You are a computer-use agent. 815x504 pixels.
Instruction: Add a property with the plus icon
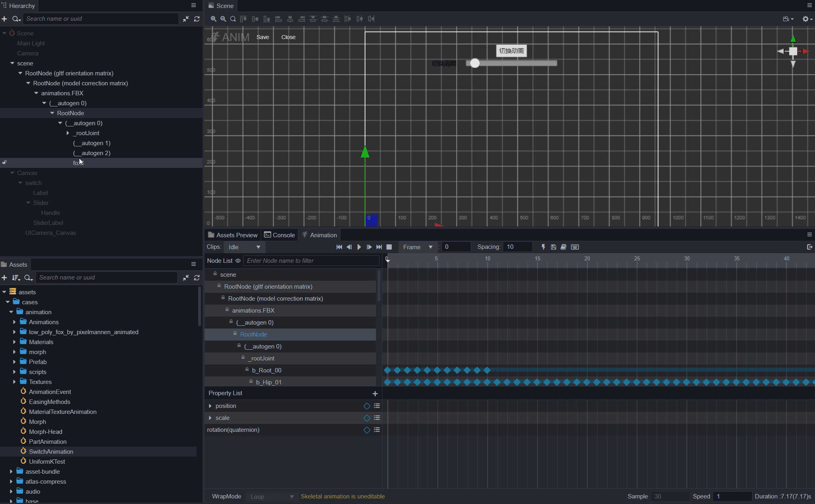click(x=375, y=394)
